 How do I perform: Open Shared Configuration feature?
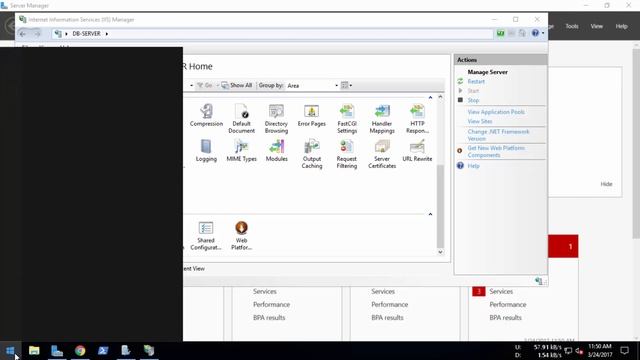pos(206,236)
